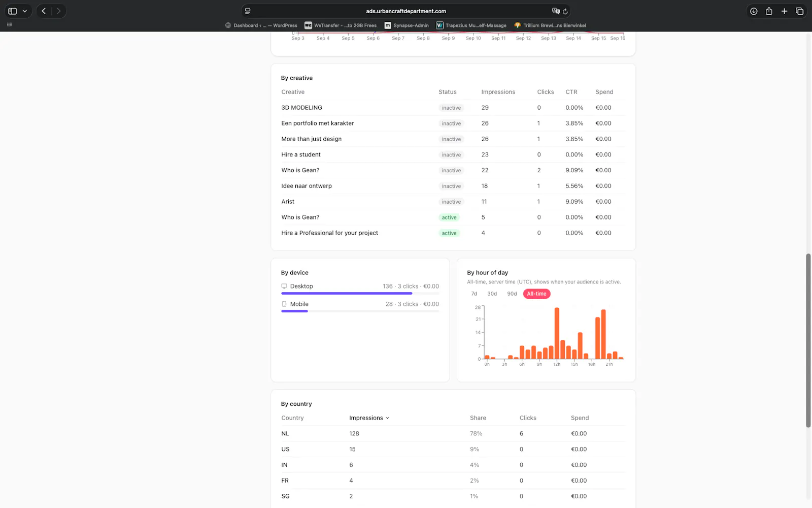Open the WeTransfer bookmark
The image size is (812, 508).
tap(341, 25)
